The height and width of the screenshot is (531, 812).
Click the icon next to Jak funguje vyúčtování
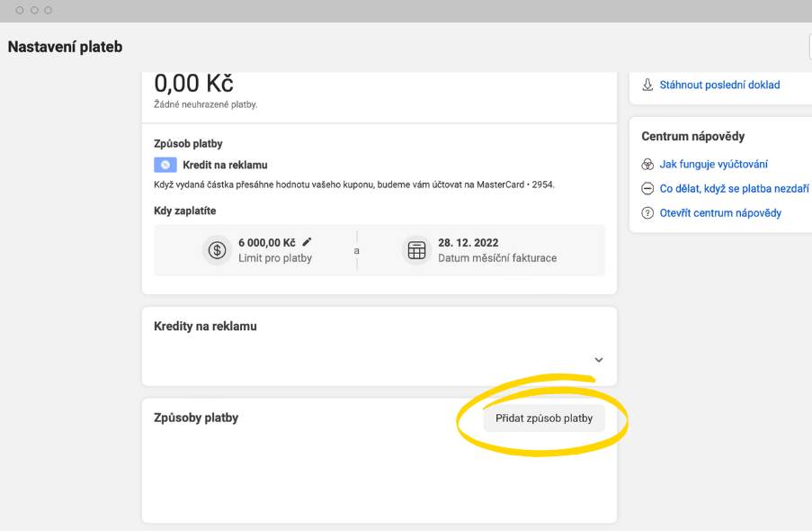[647, 165]
